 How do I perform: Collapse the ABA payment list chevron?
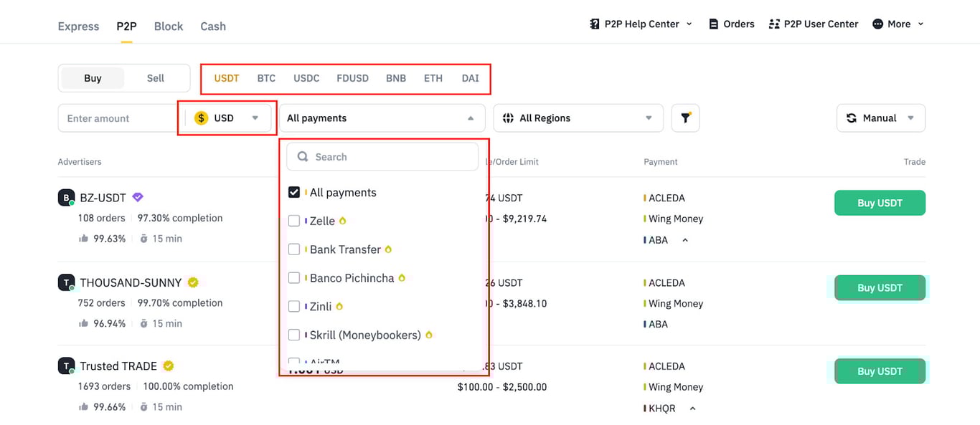tap(685, 239)
